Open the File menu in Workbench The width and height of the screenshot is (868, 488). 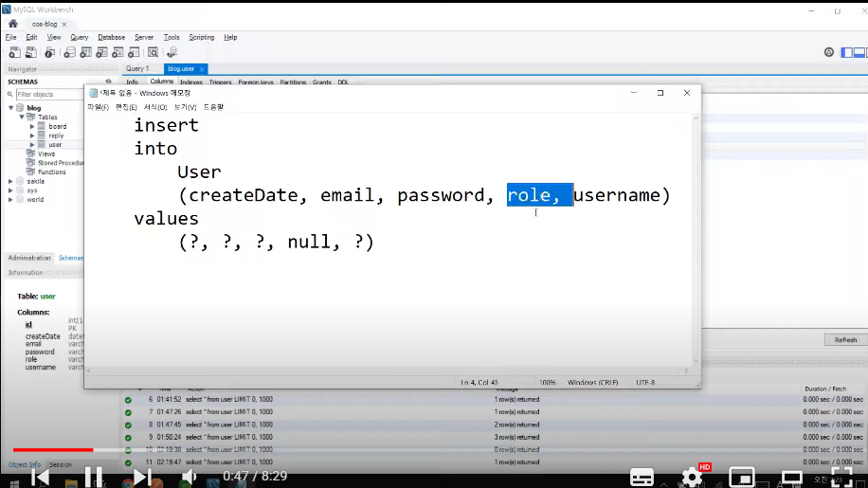pos(11,37)
